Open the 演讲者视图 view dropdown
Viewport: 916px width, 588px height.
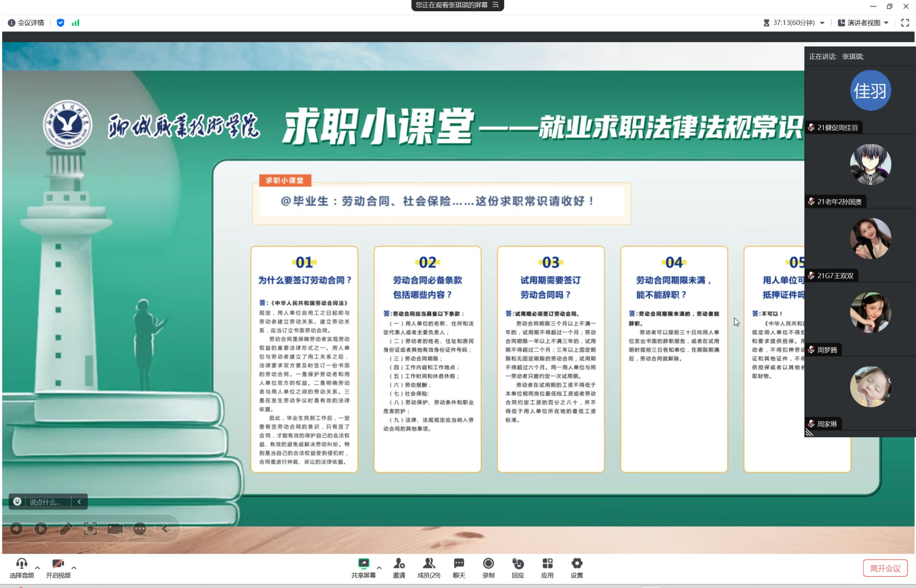tap(863, 23)
